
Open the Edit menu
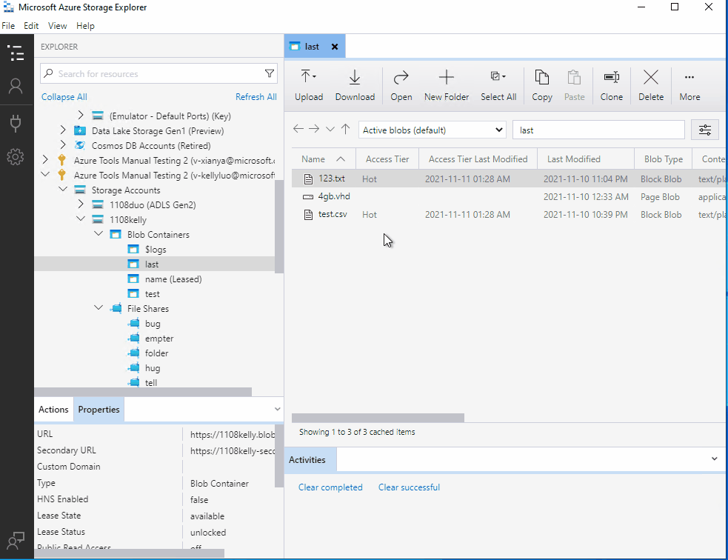pyautogui.click(x=30, y=25)
